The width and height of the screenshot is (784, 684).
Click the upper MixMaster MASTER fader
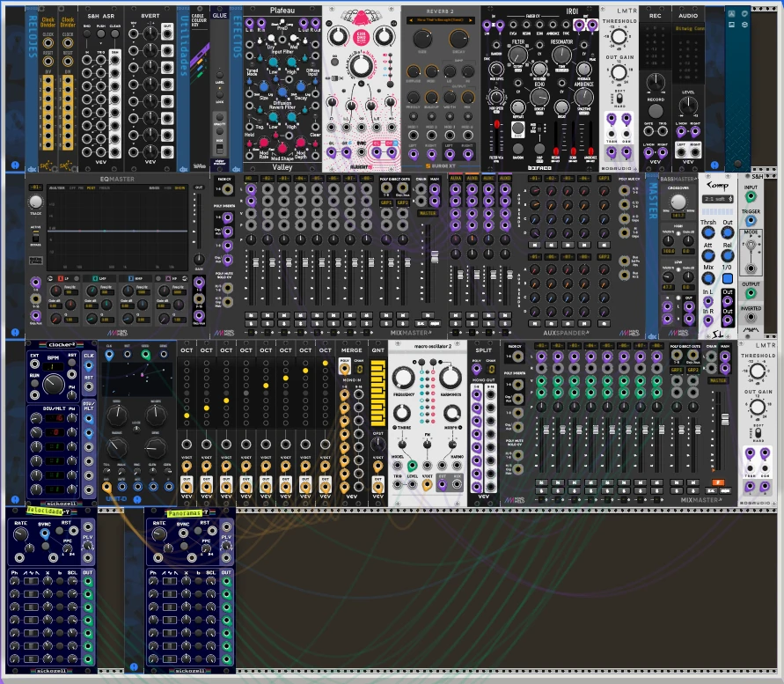[x=435, y=257]
